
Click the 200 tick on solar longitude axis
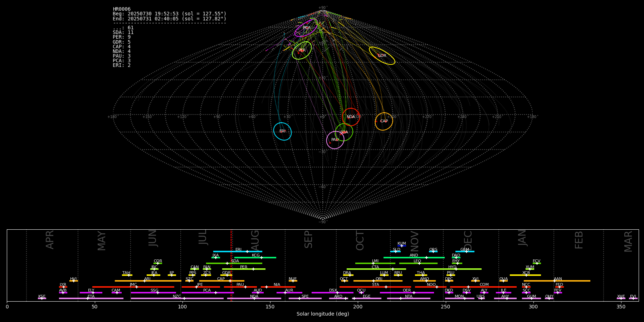pos(358,307)
